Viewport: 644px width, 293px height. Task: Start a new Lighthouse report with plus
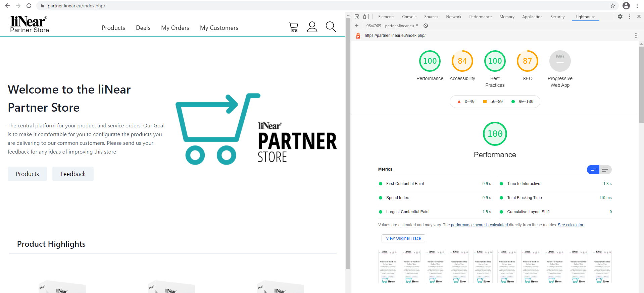coord(357,25)
